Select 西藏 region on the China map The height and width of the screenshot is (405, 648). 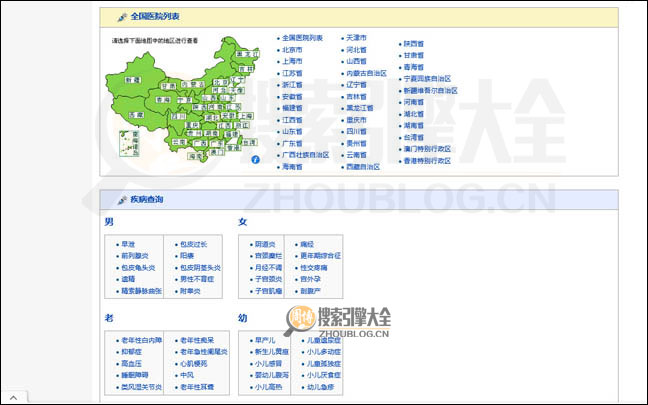(x=136, y=115)
